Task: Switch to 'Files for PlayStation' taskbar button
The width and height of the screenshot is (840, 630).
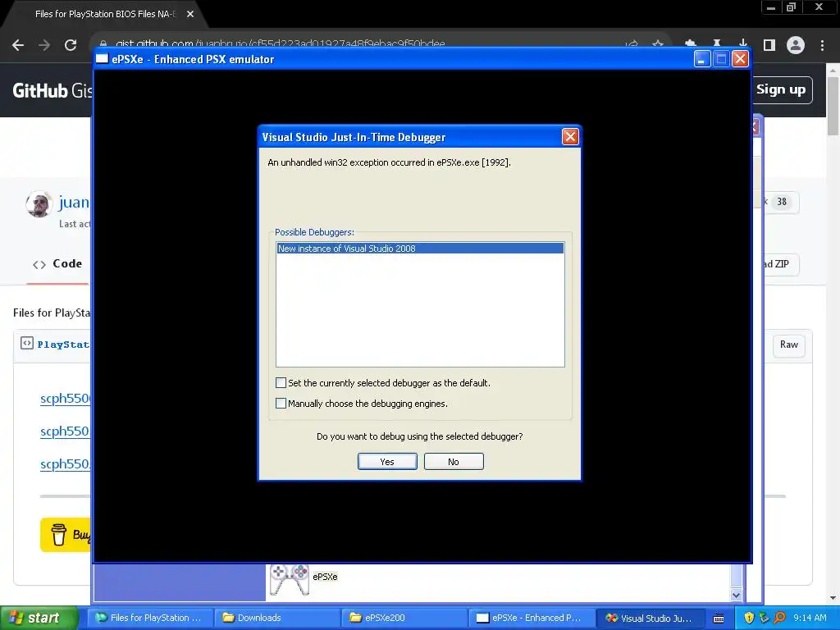Action: (150, 618)
